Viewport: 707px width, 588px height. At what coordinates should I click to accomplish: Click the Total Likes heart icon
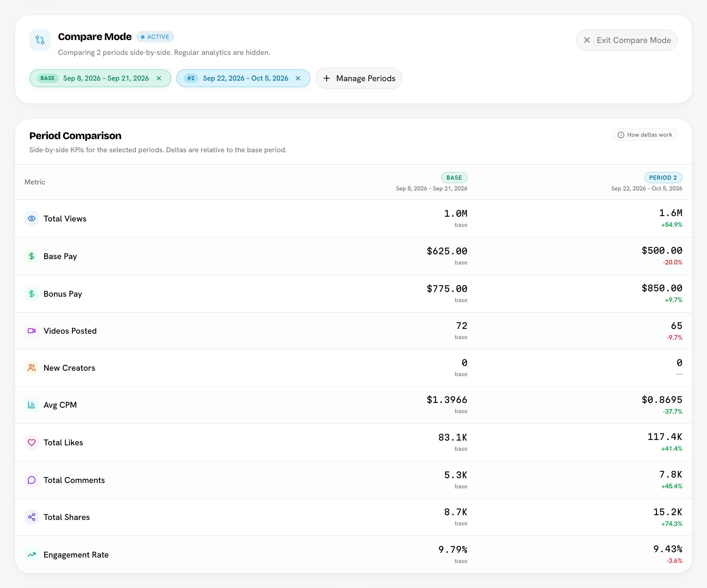tap(32, 443)
